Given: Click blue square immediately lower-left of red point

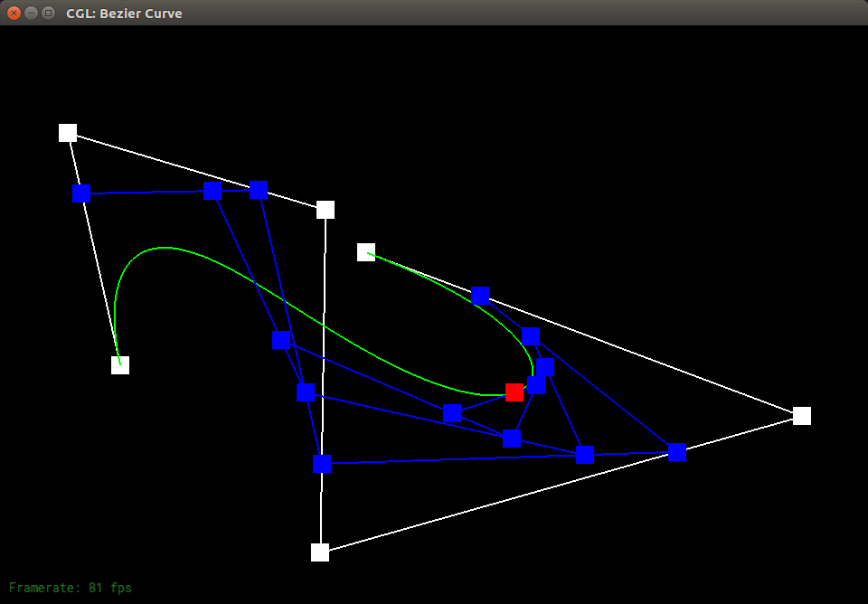Looking at the screenshot, I should pyautogui.click(x=452, y=413).
